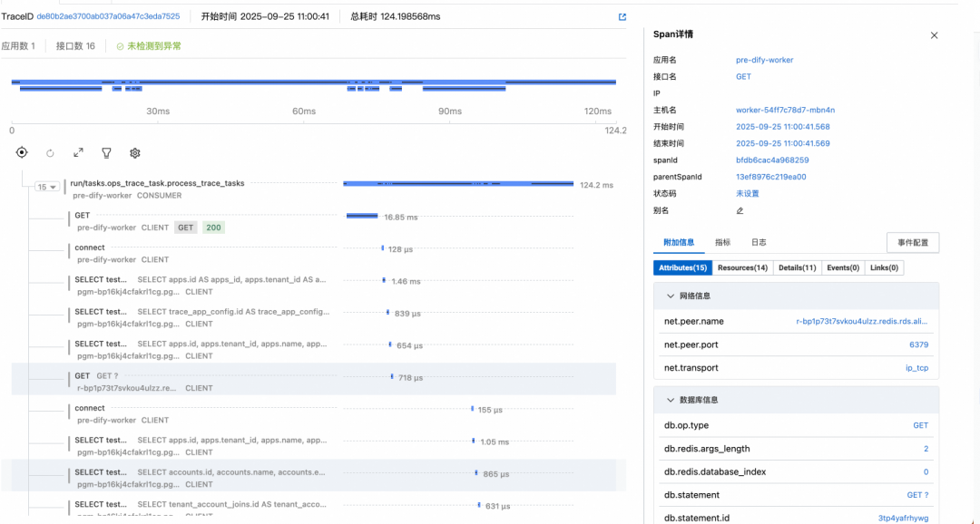Switch to the 日志 tab
The height and width of the screenshot is (524, 980).
pos(758,243)
